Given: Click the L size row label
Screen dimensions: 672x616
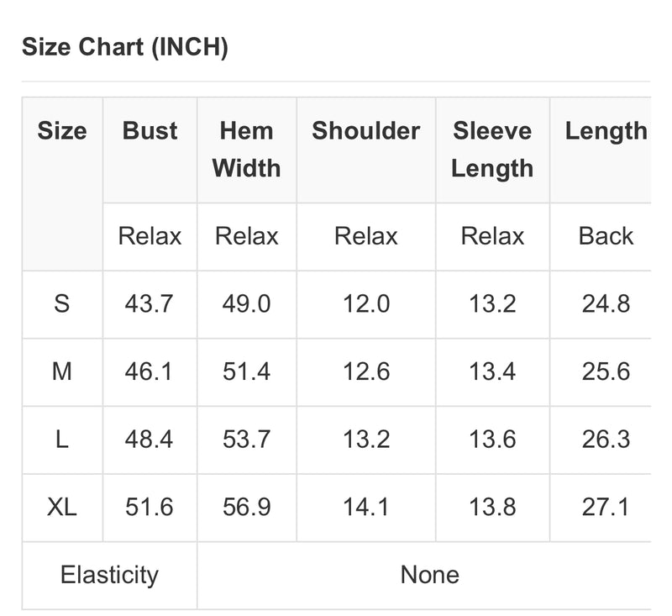Looking at the screenshot, I should (x=61, y=440).
